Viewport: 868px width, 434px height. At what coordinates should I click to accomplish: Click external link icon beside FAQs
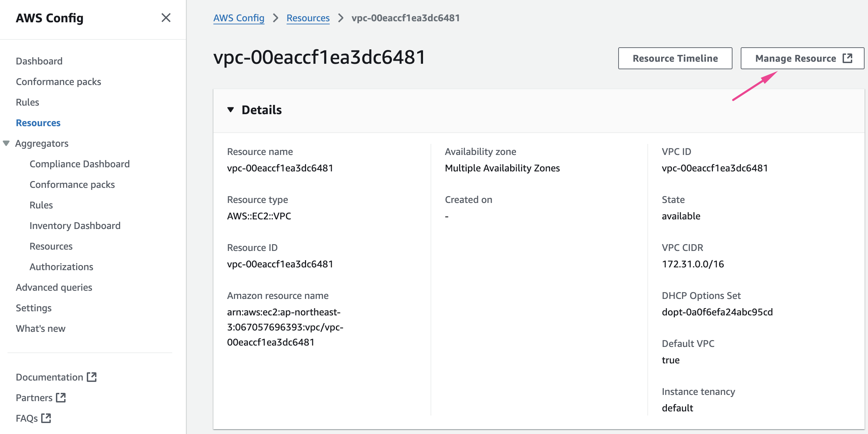point(46,418)
